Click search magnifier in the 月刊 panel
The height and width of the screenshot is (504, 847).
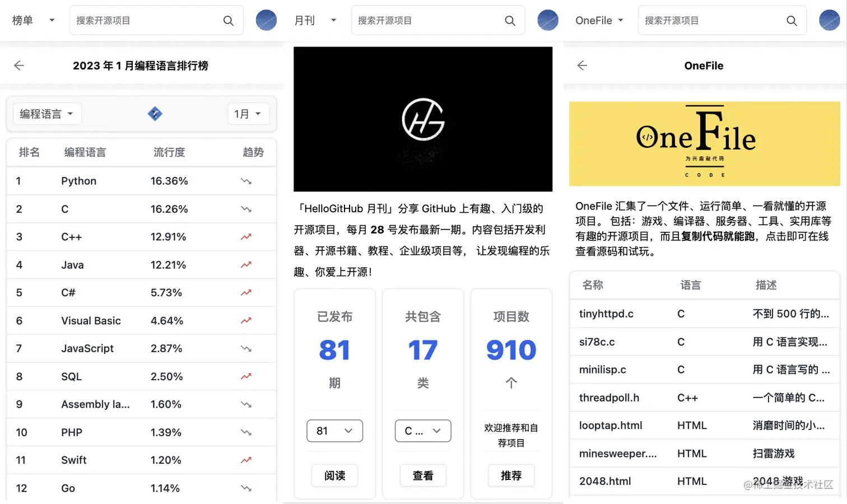510,21
